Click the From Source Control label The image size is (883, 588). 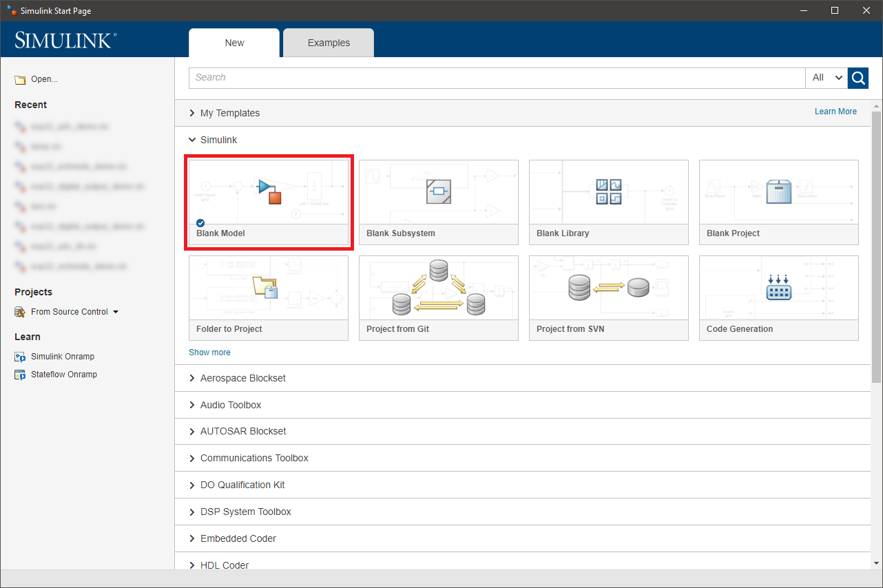(70, 312)
